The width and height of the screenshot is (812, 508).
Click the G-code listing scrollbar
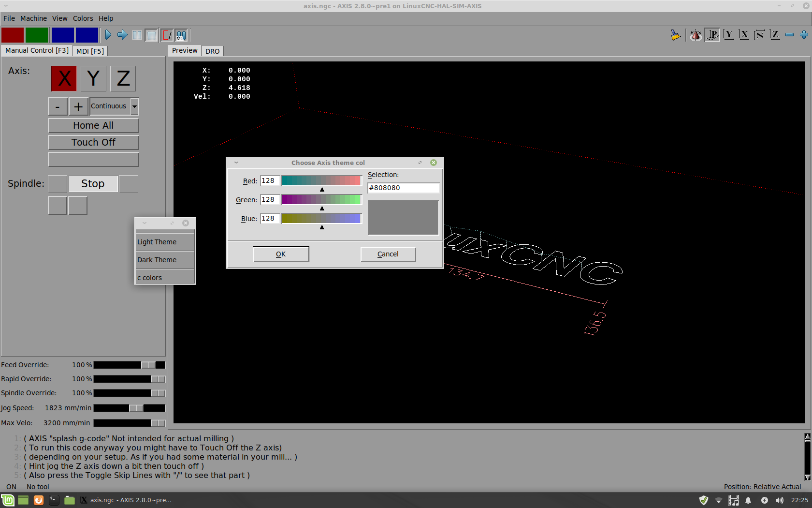[x=807, y=457]
